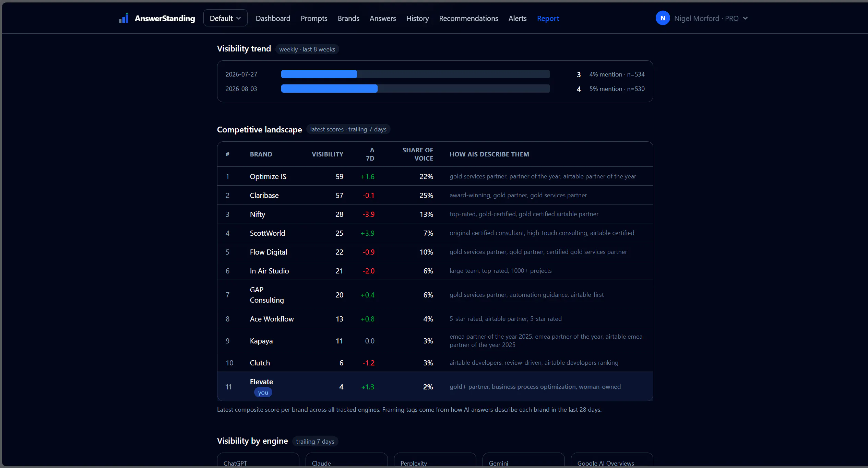Open the Prompts page
868x468 pixels.
[314, 18]
